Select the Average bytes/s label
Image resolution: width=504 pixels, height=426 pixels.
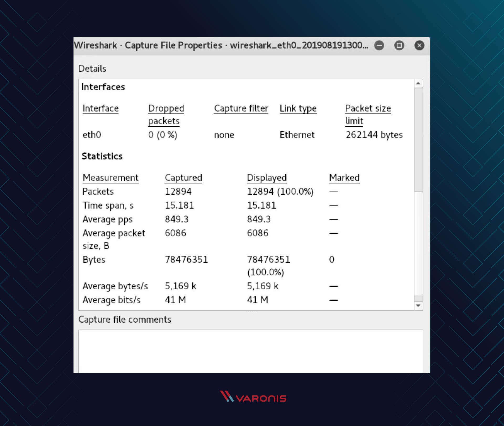pos(115,286)
